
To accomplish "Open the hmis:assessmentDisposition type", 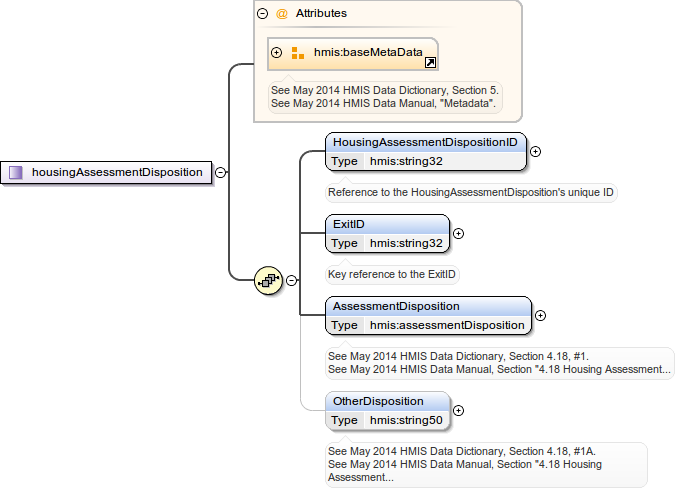I will point(447,325).
